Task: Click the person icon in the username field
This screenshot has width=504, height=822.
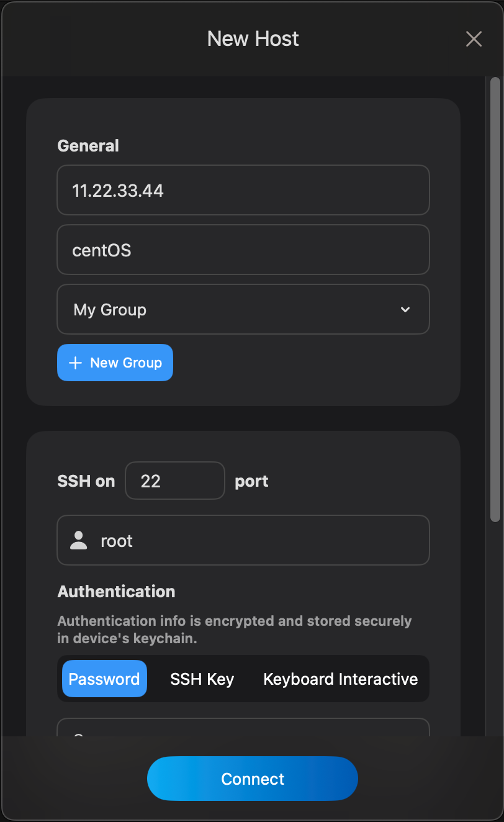Action: click(78, 540)
